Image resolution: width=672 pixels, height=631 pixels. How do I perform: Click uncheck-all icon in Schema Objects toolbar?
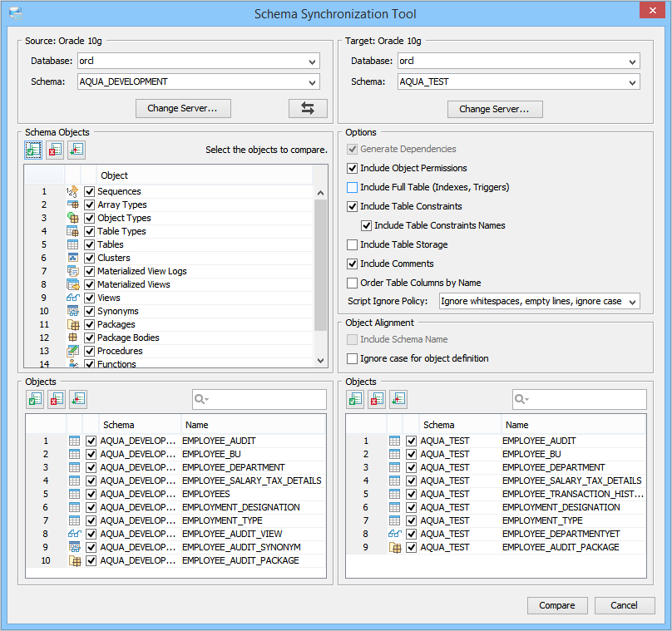(55, 150)
